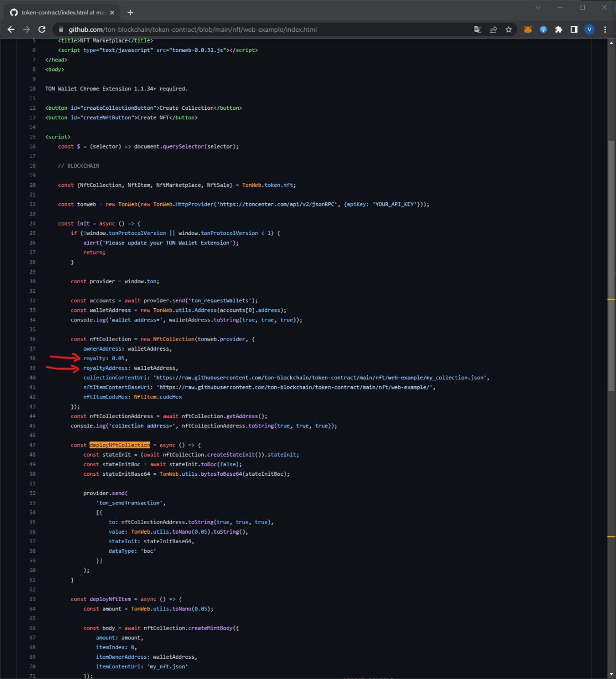Click 'stateInitBase64' on line 50

[126, 474]
